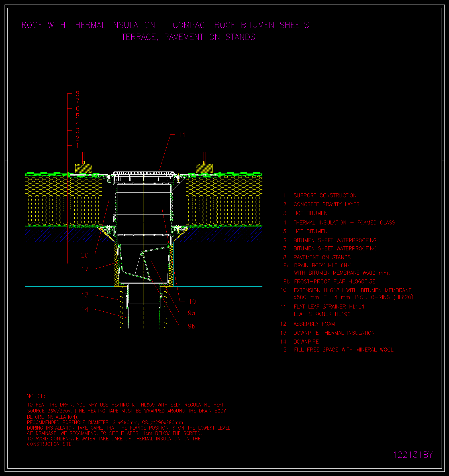The image size is (449, 476).
Task: Click the drawing number '122131BY'
Action: click(413, 455)
